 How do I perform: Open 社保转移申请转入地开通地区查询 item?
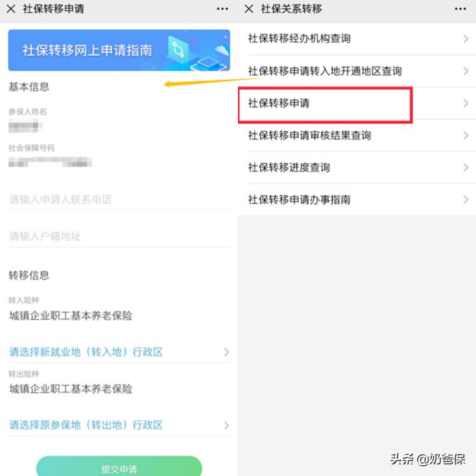coord(357,71)
